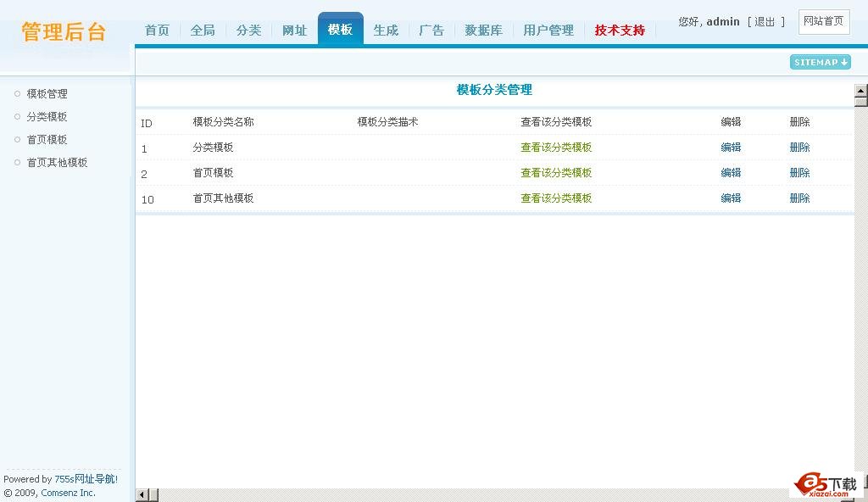The height and width of the screenshot is (502, 868).
Task: Delete the 首页模板 category row
Action: [x=800, y=173]
